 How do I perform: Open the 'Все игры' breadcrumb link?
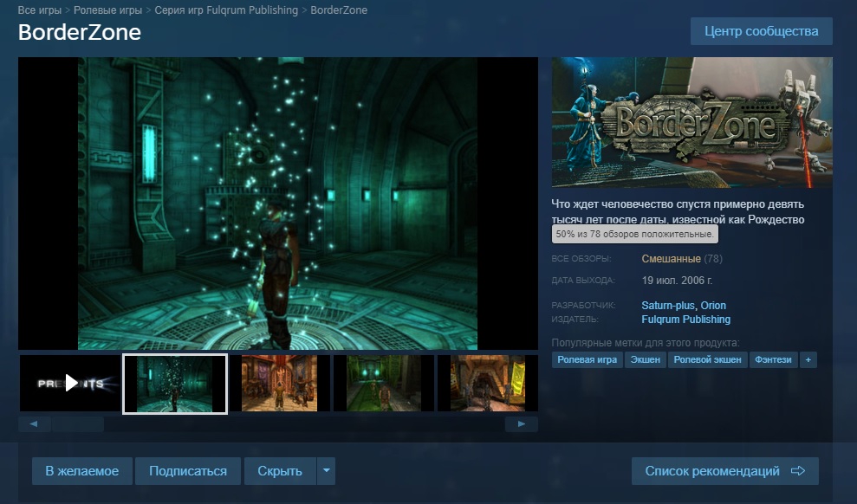click(x=39, y=10)
